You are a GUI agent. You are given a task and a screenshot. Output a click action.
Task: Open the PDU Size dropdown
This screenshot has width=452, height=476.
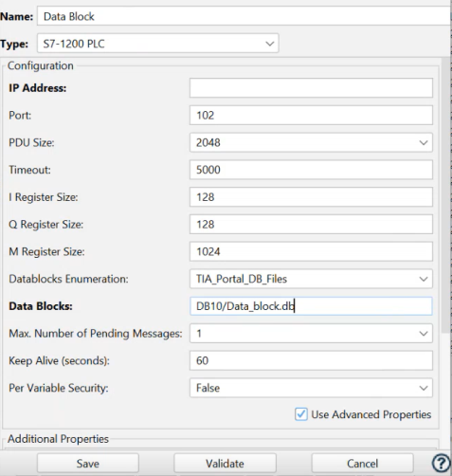tap(311, 142)
